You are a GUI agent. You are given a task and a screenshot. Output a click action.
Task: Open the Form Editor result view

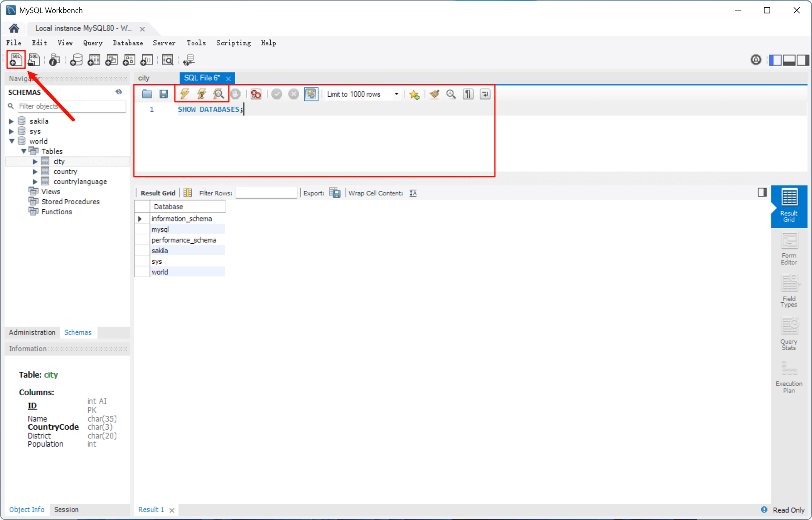tap(789, 249)
